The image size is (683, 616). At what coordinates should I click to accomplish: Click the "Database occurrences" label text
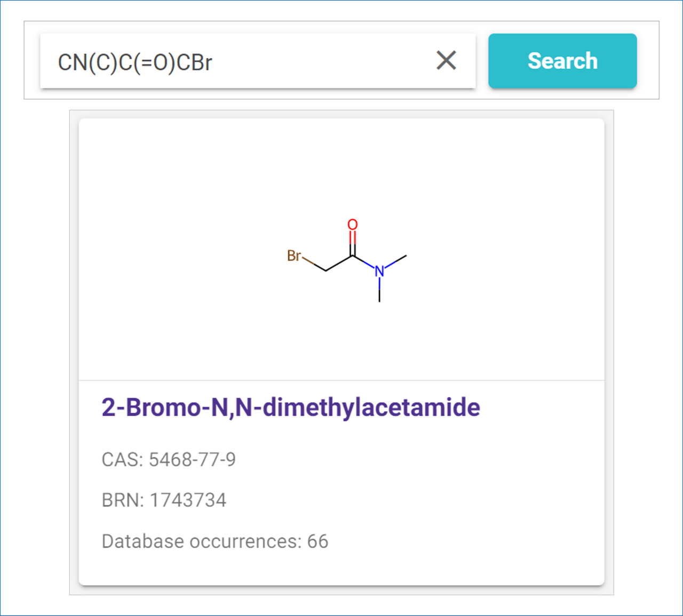pos(202,541)
